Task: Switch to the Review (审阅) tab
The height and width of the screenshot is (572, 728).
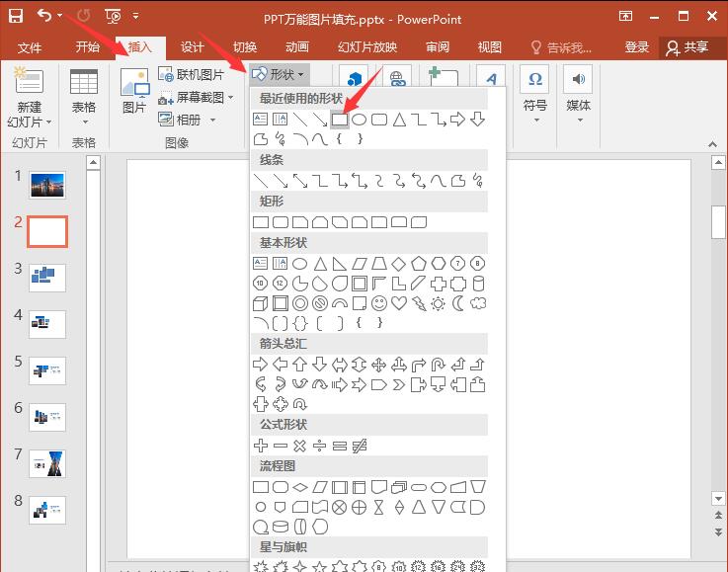Action: click(x=438, y=47)
